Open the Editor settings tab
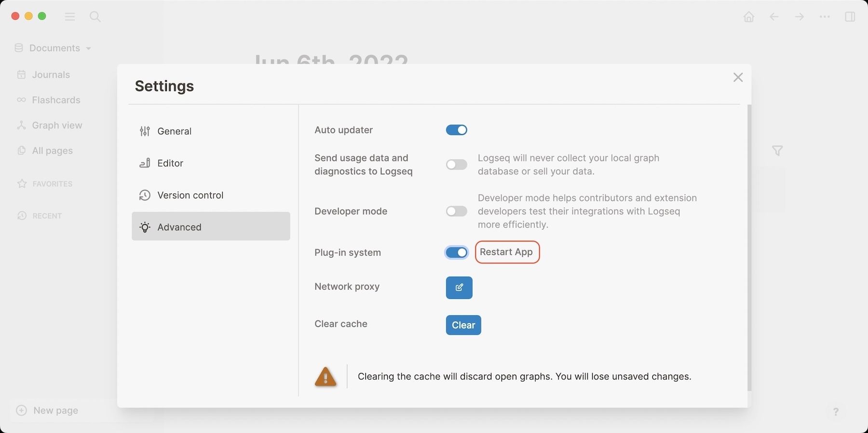This screenshot has height=433, width=868. click(x=170, y=163)
